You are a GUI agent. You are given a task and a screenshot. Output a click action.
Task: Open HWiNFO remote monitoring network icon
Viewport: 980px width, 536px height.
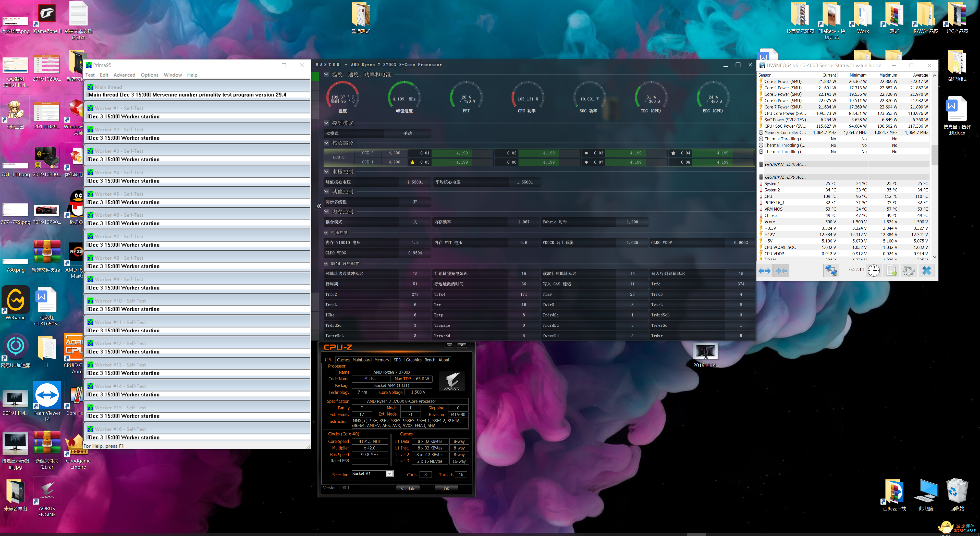coord(831,271)
